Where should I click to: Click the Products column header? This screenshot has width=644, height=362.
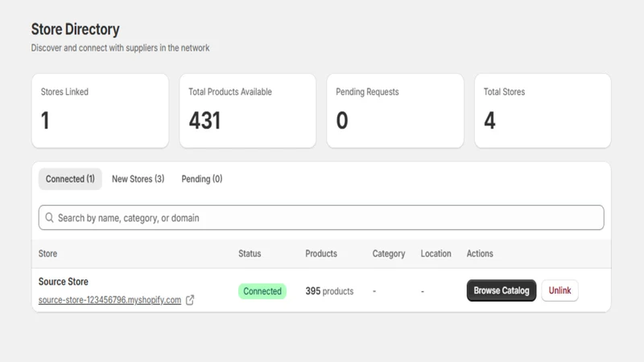click(321, 253)
